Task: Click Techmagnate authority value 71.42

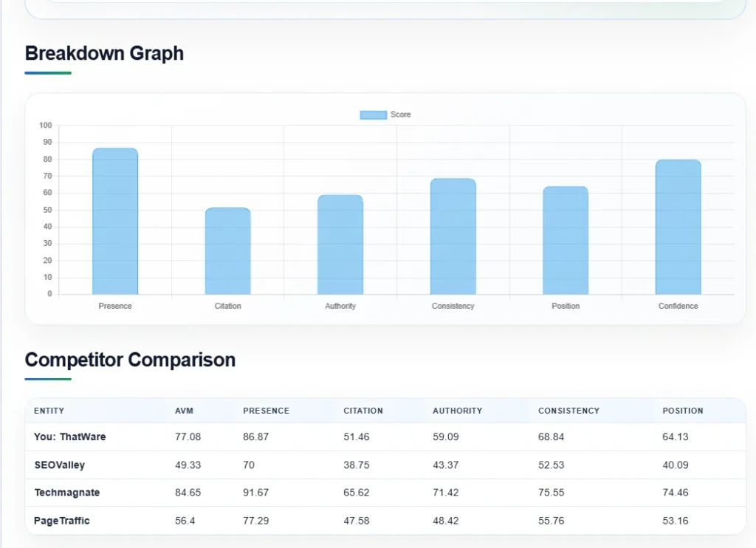Action: point(445,493)
